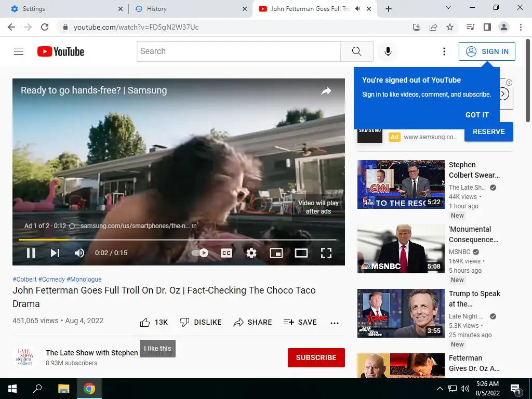Image resolution: width=532 pixels, height=399 pixels.
Task: Mute tab via speaker icon on tab
Action: tap(357, 9)
